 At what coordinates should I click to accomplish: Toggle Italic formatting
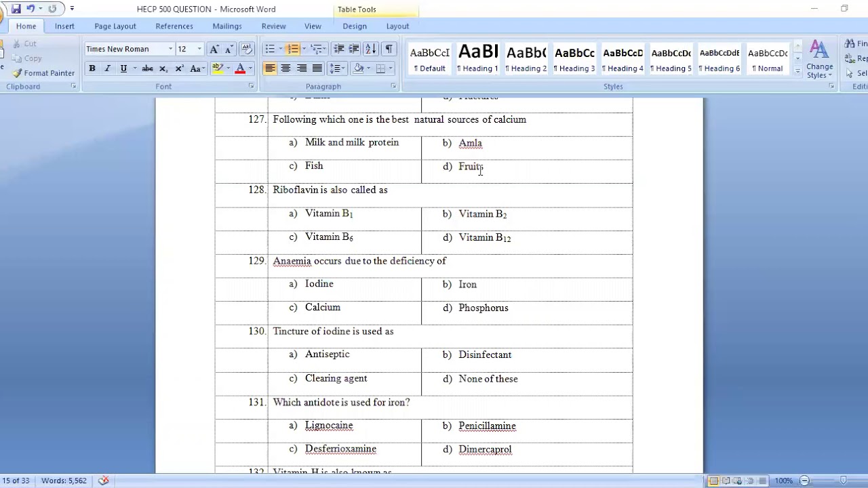[107, 68]
